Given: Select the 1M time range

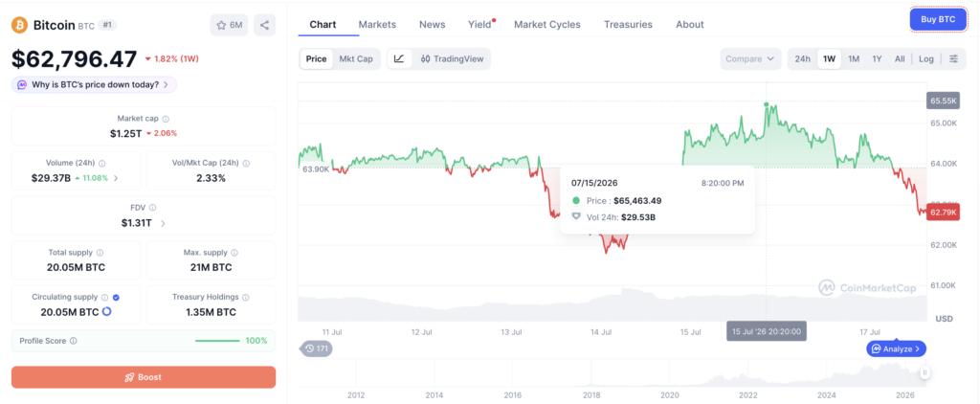Looking at the screenshot, I should click(x=854, y=58).
